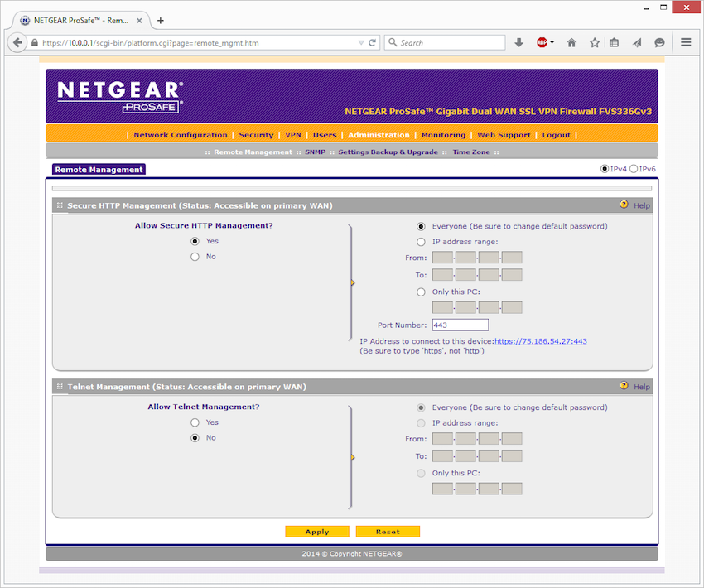Image resolution: width=704 pixels, height=588 pixels.
Task: Click Help icon in Telnet Management section
Action: pos(624,385)
